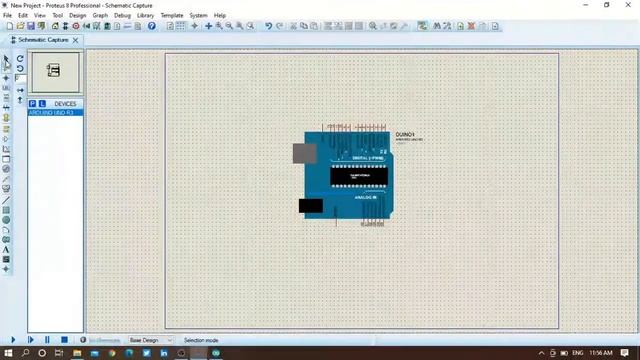Open Windows Start menu
The image size is (640, 360).
click(8, 353)
